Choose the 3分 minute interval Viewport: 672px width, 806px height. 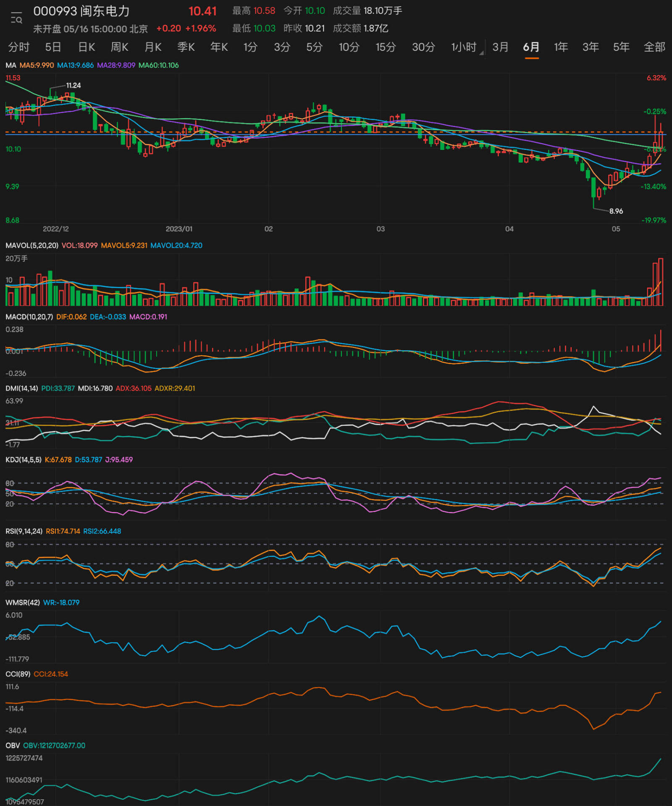pos(282,47)
